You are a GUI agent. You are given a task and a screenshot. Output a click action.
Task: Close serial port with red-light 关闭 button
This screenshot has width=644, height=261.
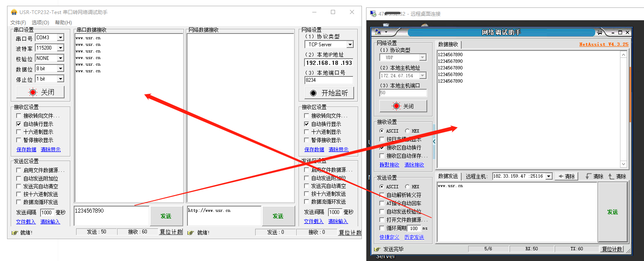(x=41, y=92)
